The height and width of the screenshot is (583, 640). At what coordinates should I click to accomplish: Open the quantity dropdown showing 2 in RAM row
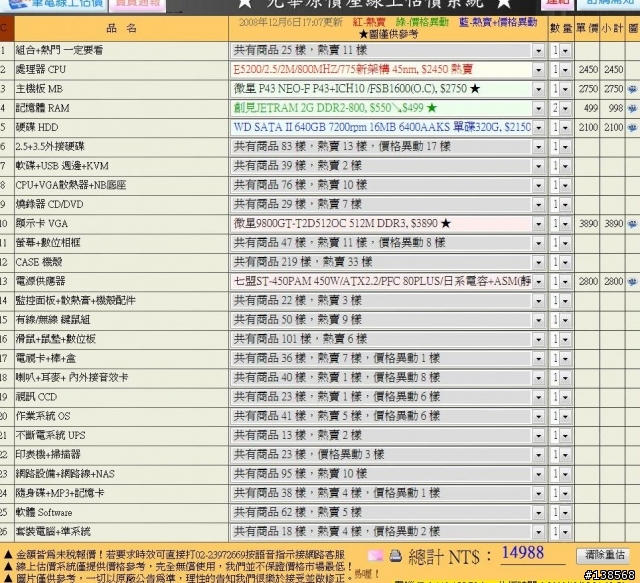point(560,108)
